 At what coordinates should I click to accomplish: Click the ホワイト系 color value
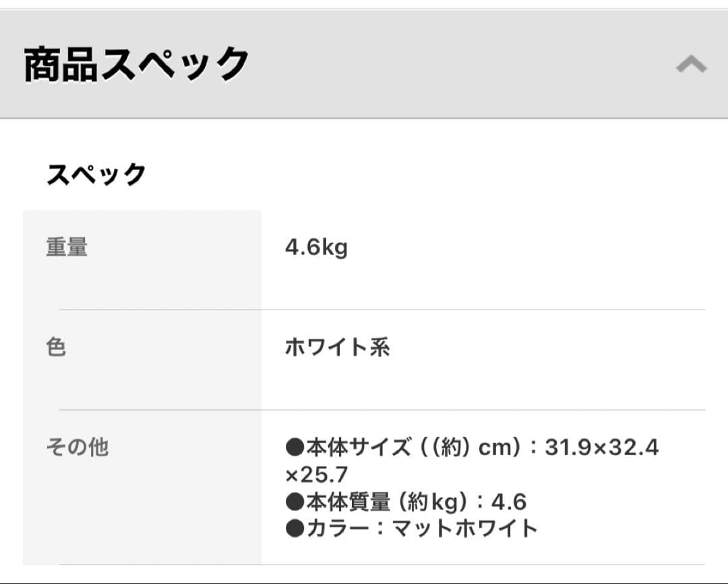tap(337, 347)
